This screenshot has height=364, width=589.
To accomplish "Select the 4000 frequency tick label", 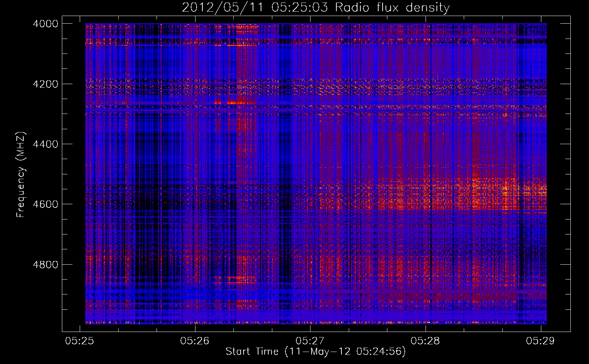I will click(46, 24).
